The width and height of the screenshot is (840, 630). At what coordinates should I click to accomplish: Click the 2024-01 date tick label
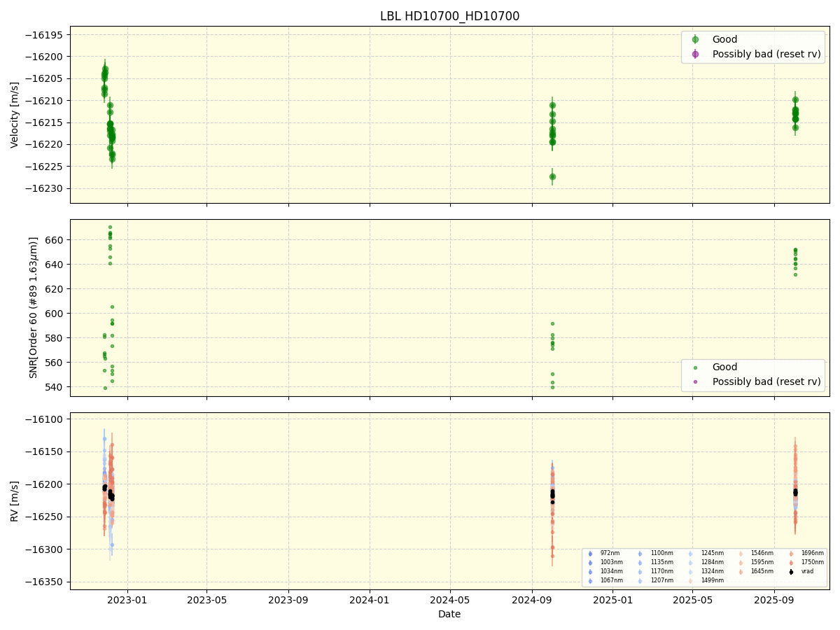370,599
